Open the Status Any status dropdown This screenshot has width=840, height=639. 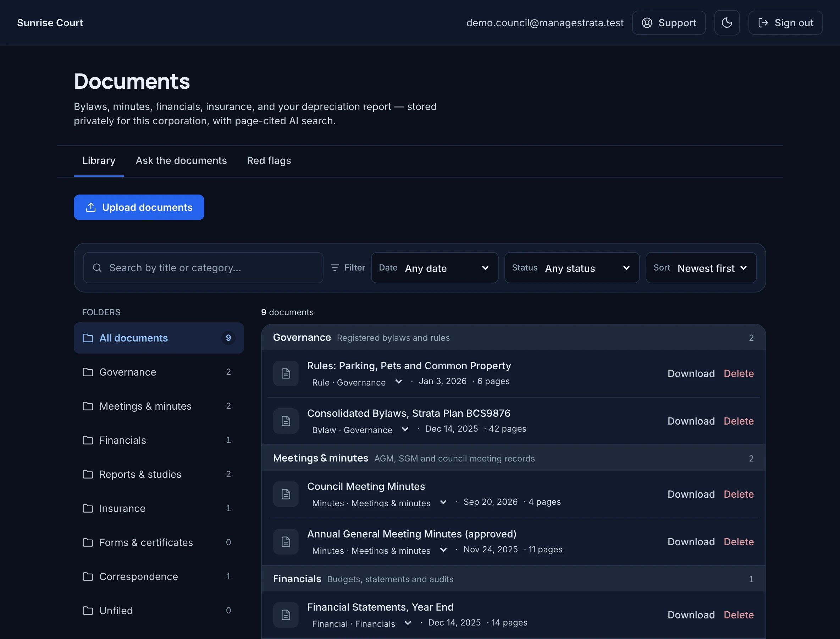pos(572,268)
